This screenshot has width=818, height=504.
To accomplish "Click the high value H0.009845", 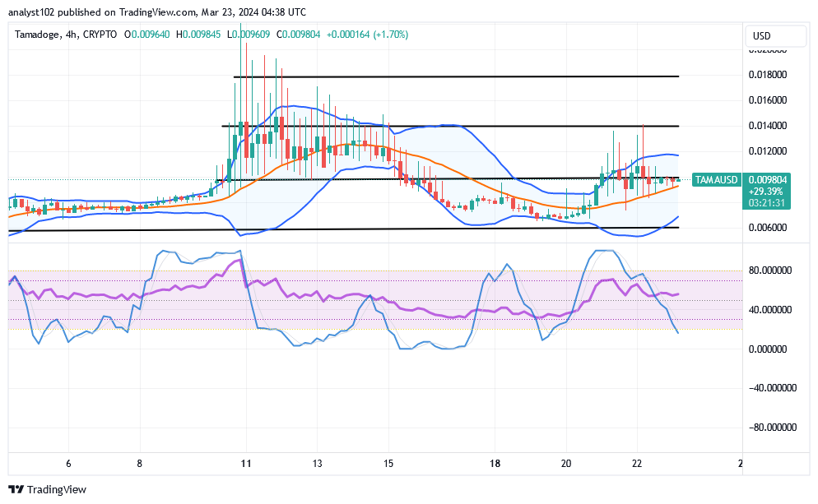I will point(198,35).
